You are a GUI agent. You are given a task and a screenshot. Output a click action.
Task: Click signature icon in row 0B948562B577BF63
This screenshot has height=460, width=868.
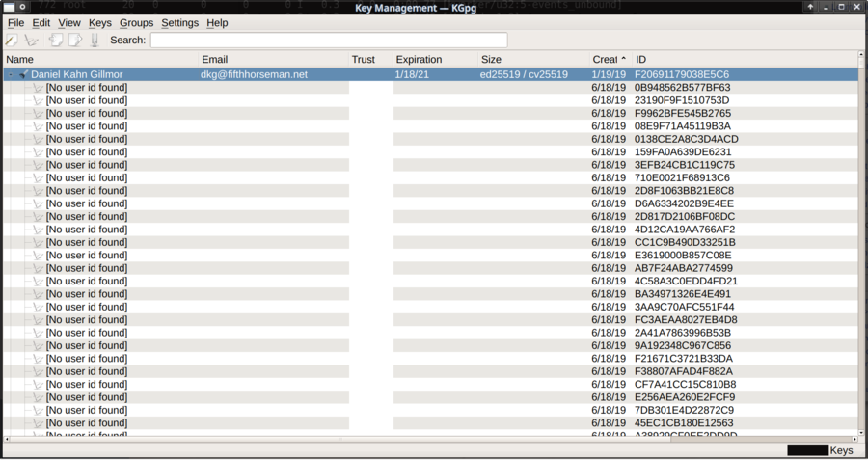pyautogui.click(x=38, y=88)
